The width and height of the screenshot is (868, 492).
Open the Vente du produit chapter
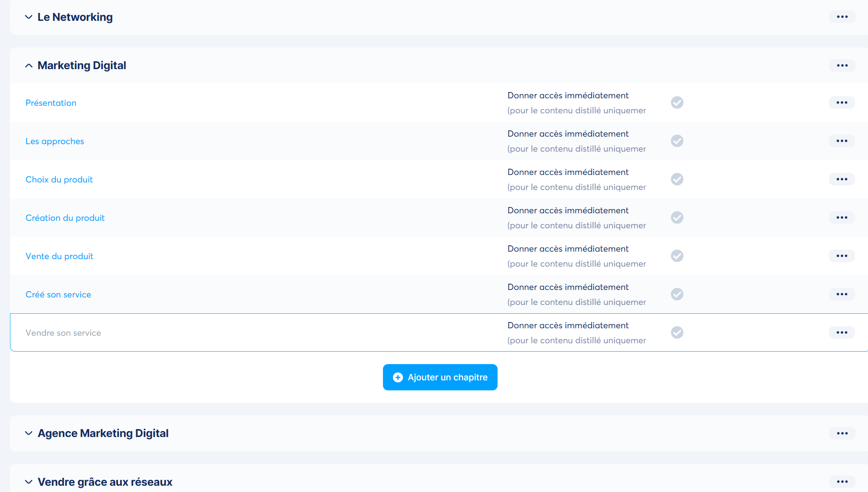(x=59, y=256)
